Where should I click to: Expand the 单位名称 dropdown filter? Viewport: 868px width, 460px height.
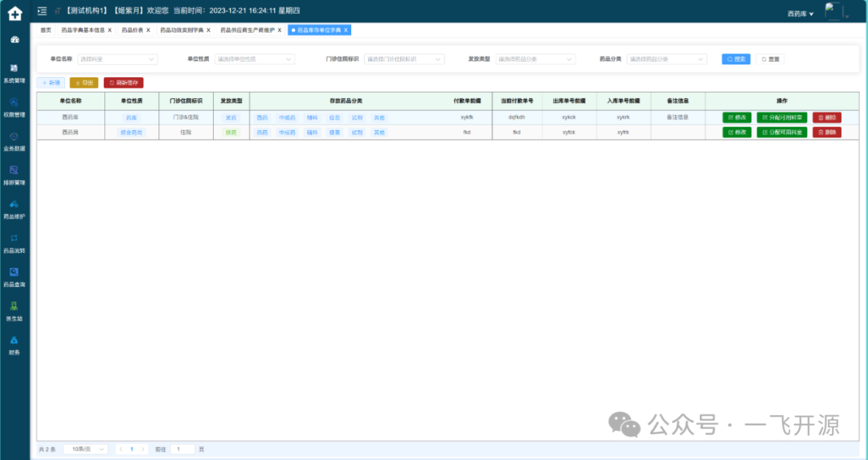tap(117, 60)
